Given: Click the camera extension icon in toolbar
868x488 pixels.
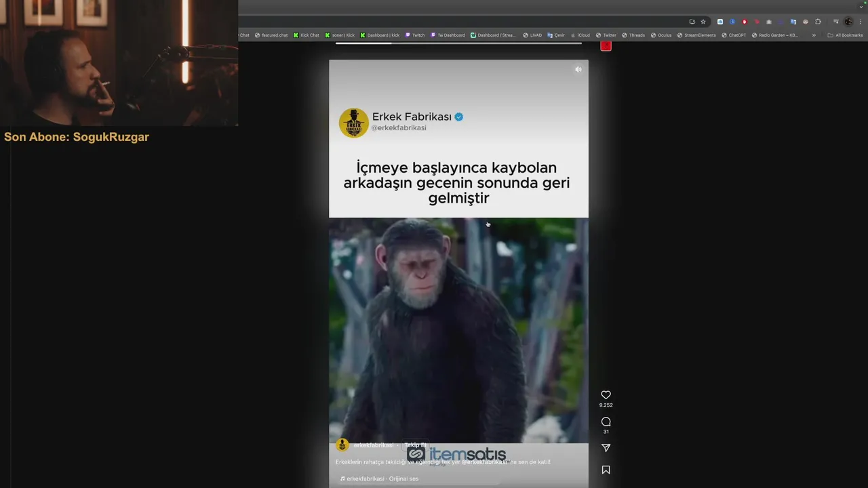Looking at the screenshot, I should pos(769,22).
